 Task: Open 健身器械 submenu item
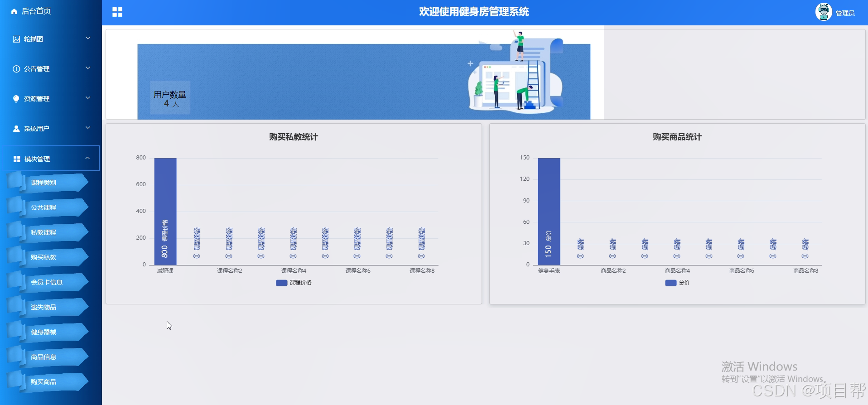click(48, 332)
